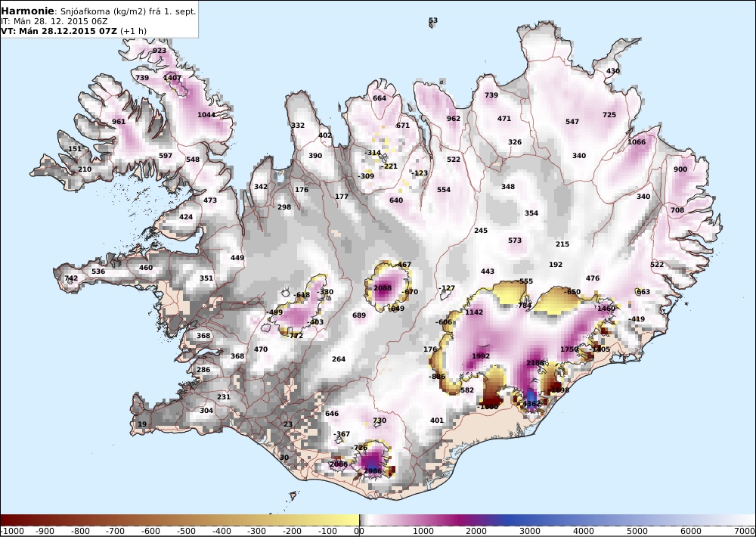Click the 5000 label on the color scale
Viewport: 756px width, 537px height.
637,531
